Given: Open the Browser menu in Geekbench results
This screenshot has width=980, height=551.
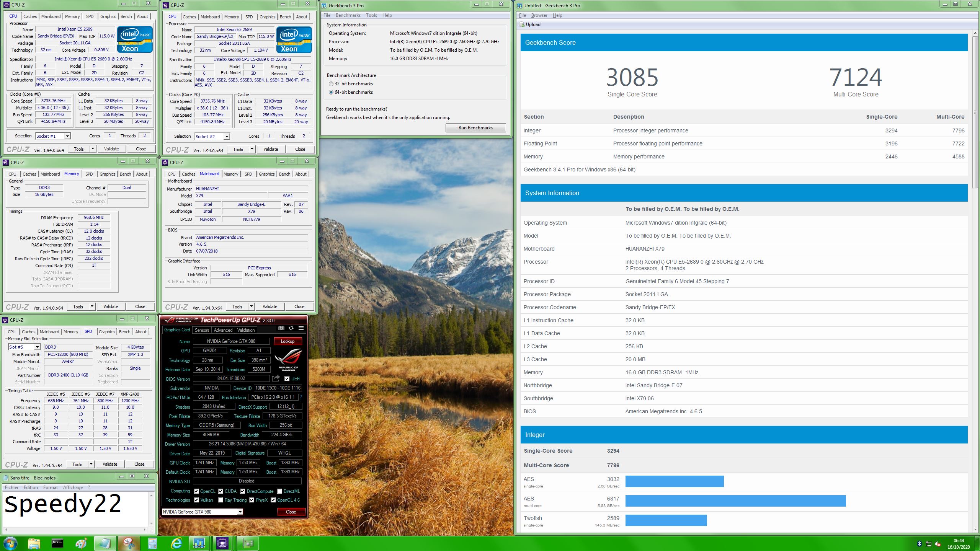Looking at the screenshot, I should [539, 15].
